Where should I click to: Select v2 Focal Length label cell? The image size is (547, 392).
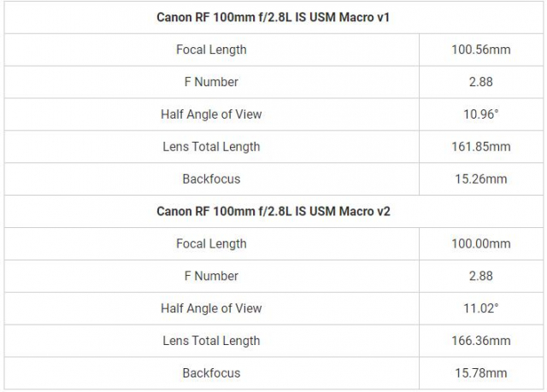coord(211,244)
